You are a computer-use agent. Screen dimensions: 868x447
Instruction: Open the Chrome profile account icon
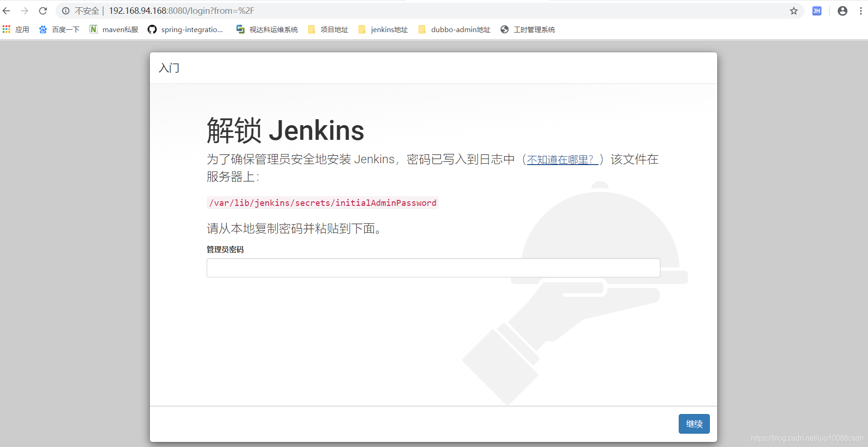click(842, 11)
